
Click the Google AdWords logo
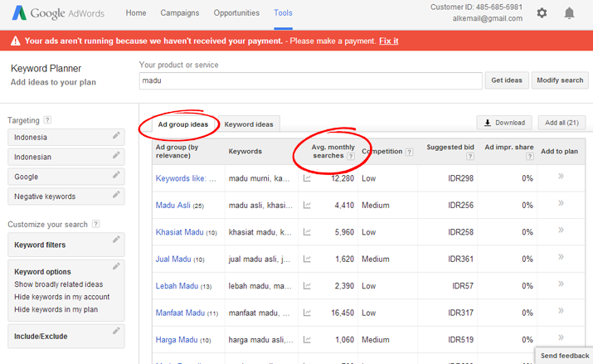pyautogui.click(x=58, y=12)
